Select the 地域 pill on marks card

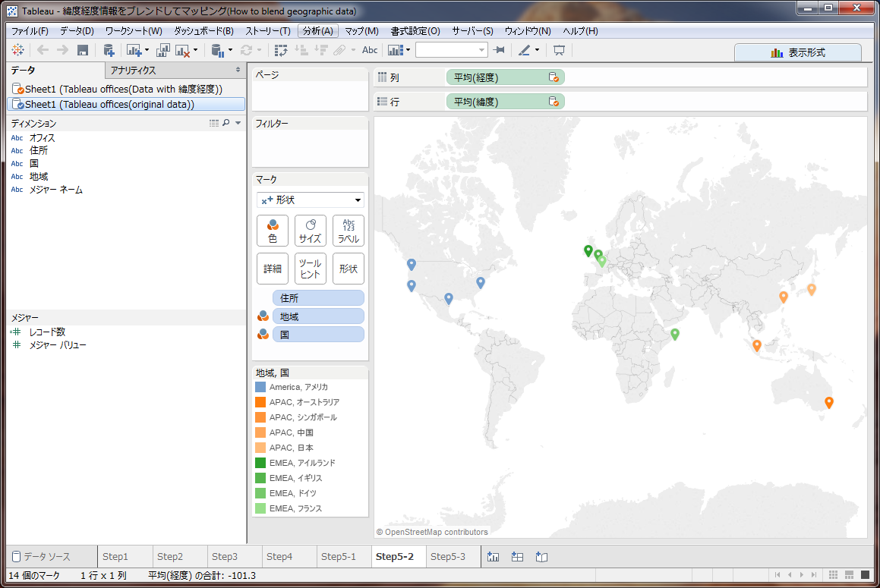point(318,316)
